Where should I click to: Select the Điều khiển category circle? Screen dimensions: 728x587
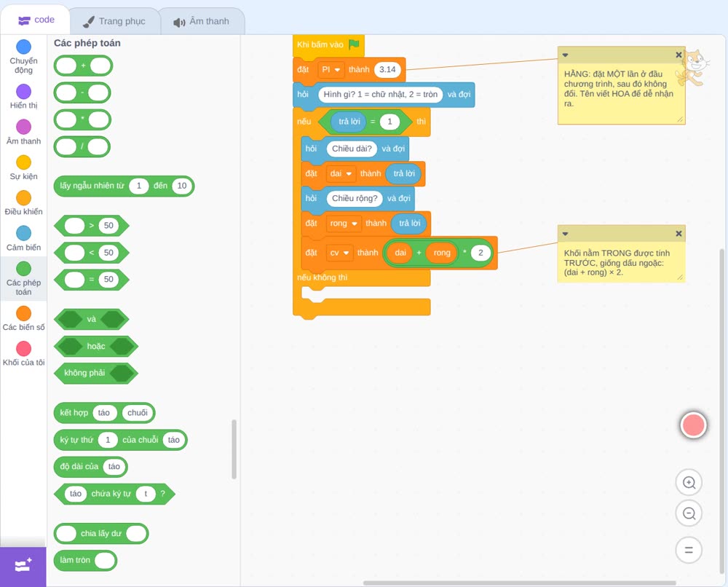pyautogui.click(x=24, y=198)
